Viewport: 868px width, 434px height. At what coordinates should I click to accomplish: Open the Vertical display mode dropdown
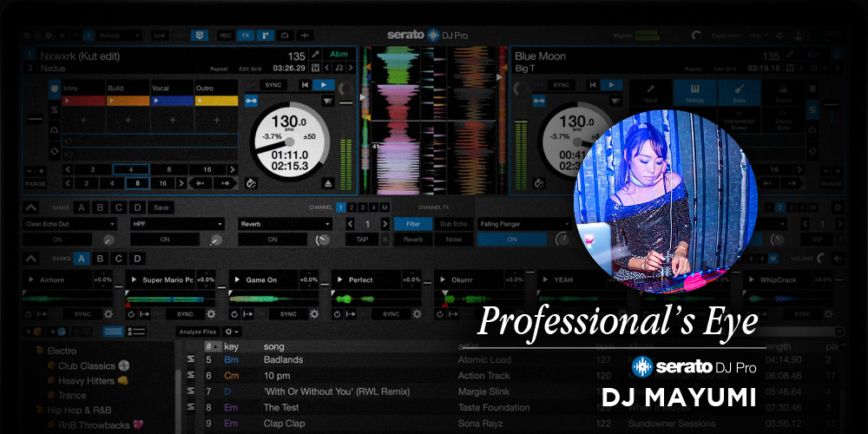pyautogui.click(x=120, y=36)
